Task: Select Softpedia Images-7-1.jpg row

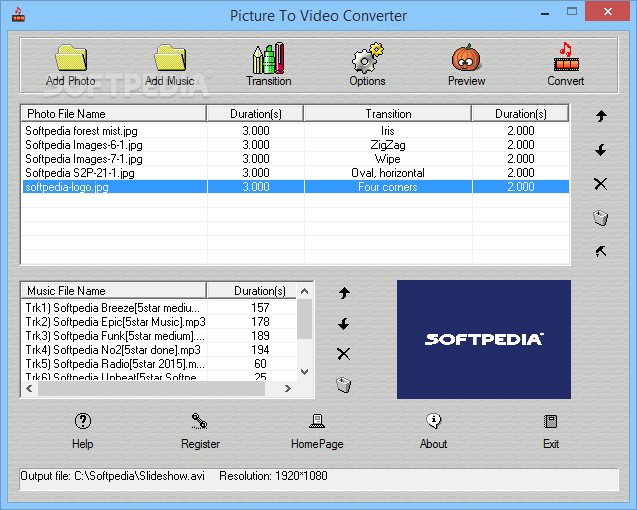Action: tap(295, 159)
